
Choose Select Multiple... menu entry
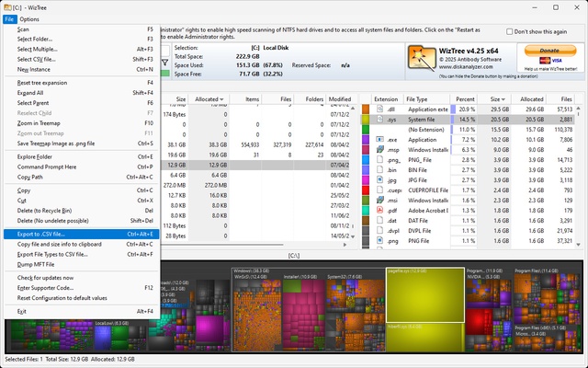[x=82, y=49]
